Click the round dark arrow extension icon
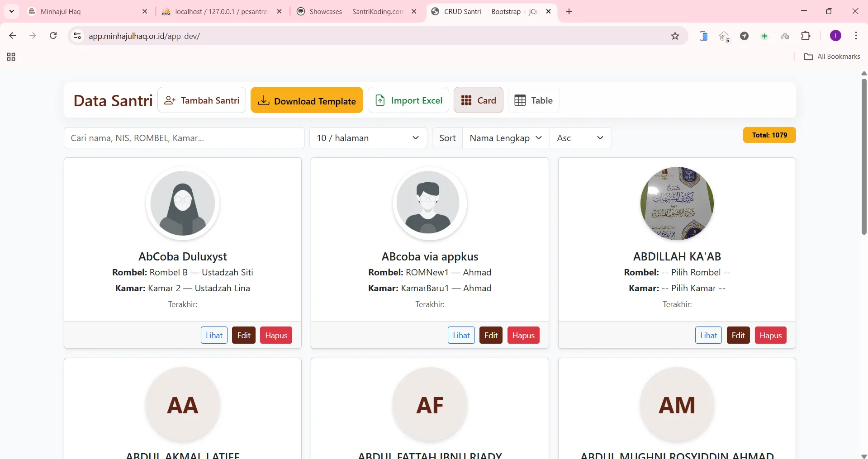868x459 pixels. 744,36
